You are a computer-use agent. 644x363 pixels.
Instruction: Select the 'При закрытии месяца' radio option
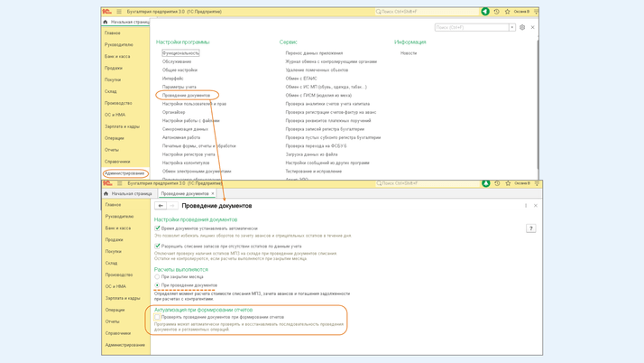click(x=157, y=277)
